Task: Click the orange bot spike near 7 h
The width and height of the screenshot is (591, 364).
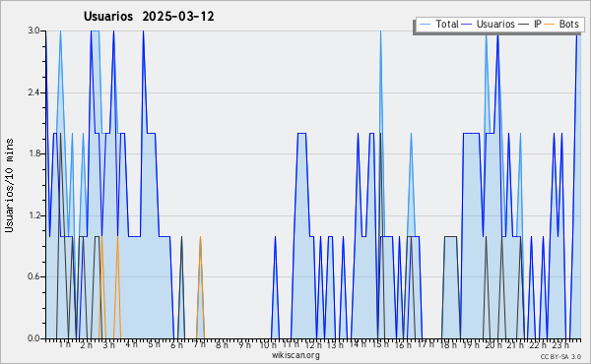Action: coord(200,287)
